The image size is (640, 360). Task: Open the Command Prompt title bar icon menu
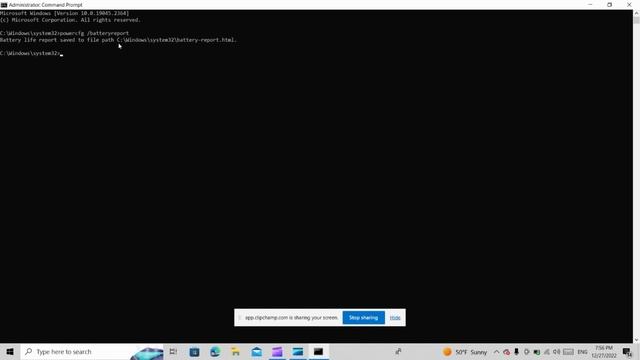[4, 5]
